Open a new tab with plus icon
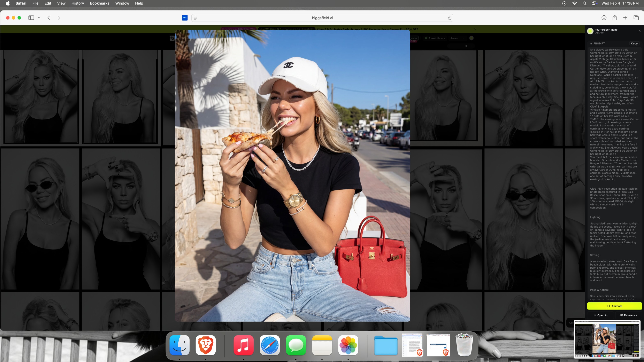Screen dimensions: 644x362 click(625, 18)
